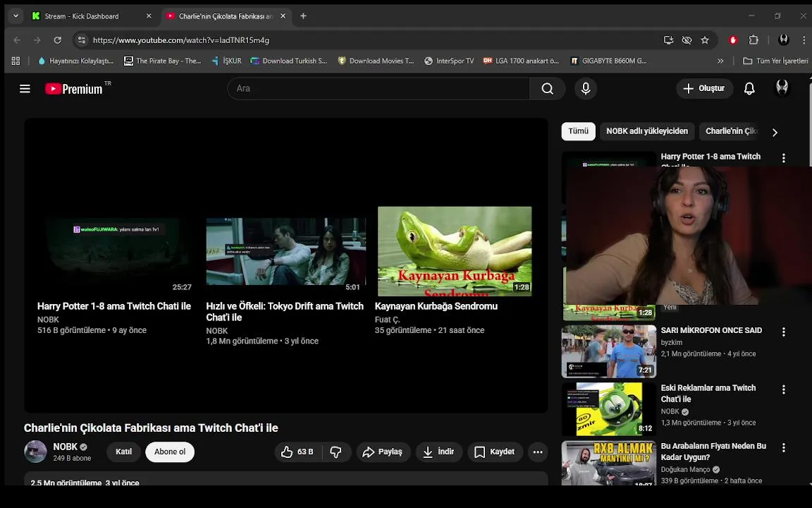812x508 pixels.
Task: Go back with browser back arrow
Action: 17,40
